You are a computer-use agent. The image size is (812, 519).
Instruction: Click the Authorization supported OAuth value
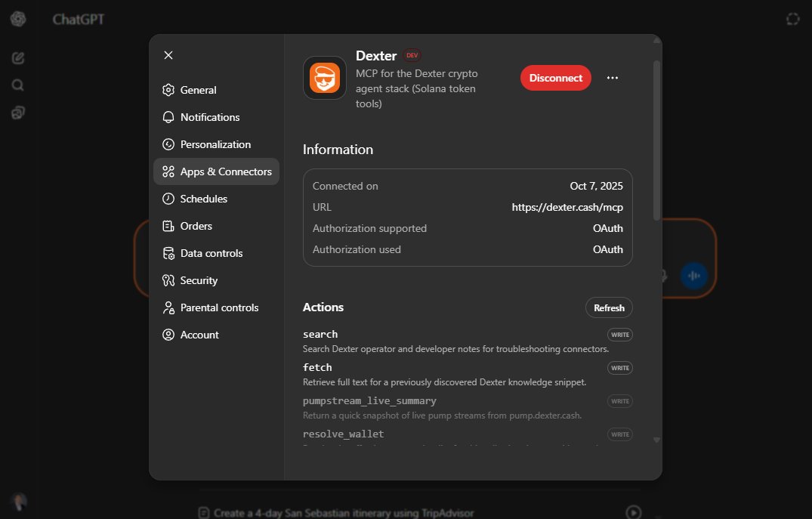click(x=608, y=228)
